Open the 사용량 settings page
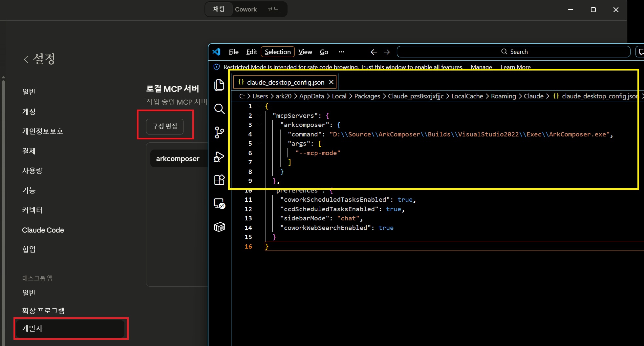Image resolution: width=644 pixels, height=346 pixels. pyautogui.click(x=32, y=171)
